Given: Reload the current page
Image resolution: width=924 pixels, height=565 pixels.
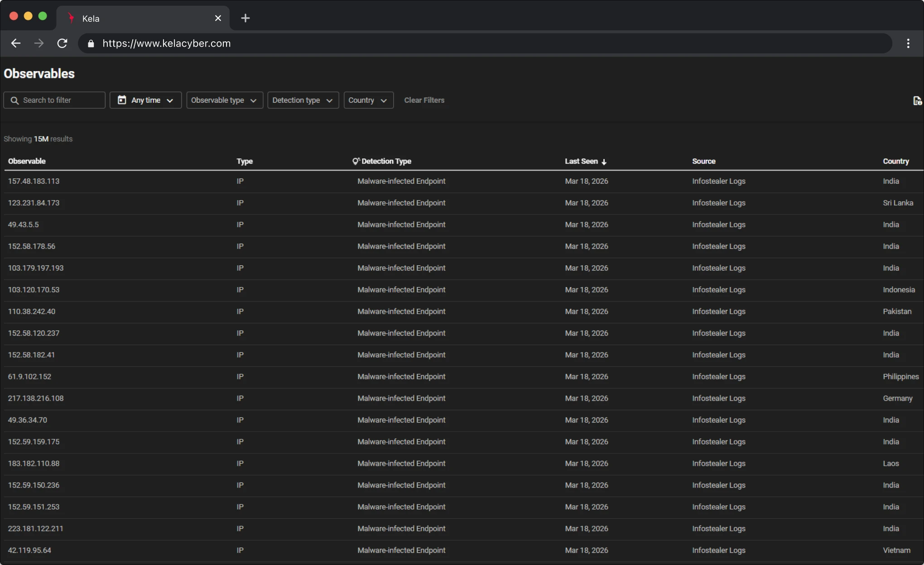Looking at the screenshot, I should click(x=62, y=43).
